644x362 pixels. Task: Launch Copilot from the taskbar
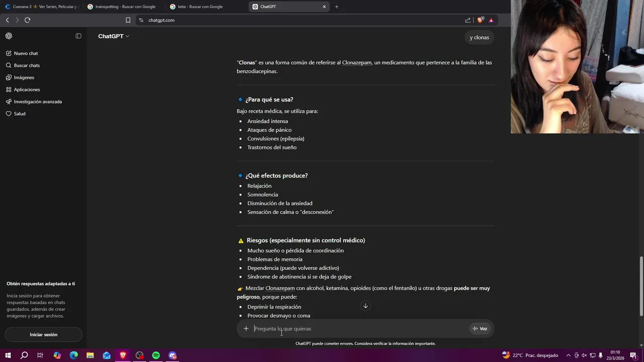pyautogui.click(x=57, y=355)
